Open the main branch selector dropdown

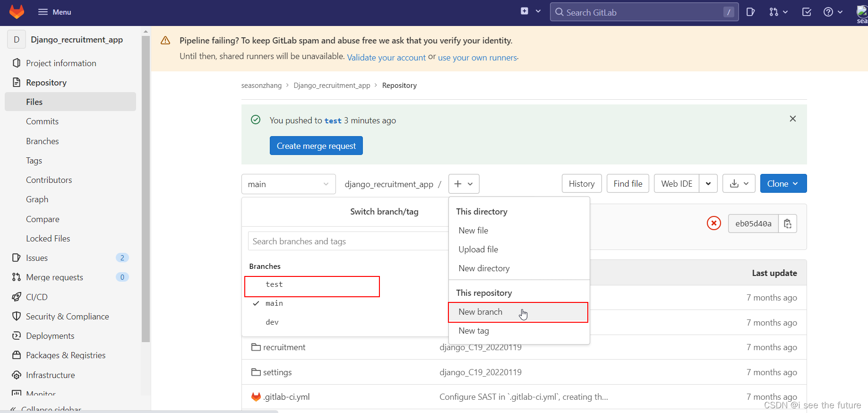pyautogui.click(x=289, y=184)
